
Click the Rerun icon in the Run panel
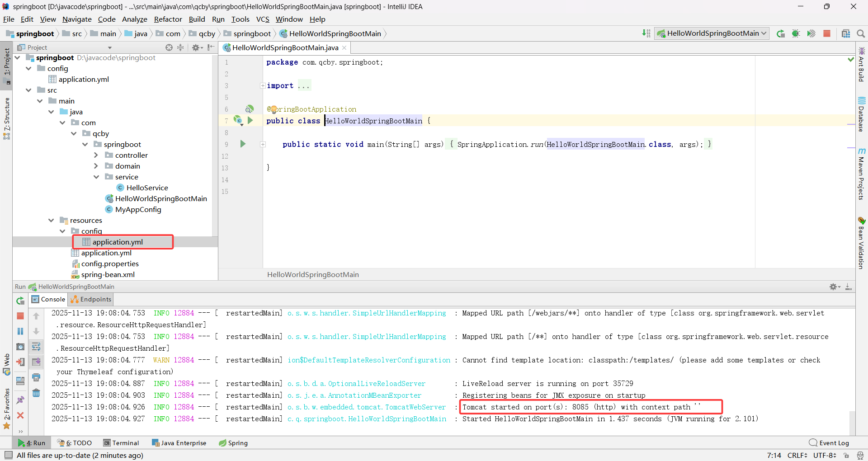(x=20, y=301)
